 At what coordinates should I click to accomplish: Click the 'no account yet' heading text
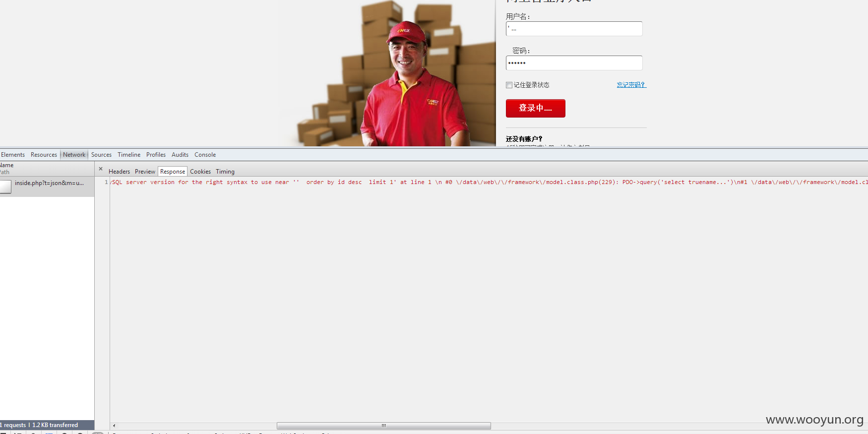(524, 139)
